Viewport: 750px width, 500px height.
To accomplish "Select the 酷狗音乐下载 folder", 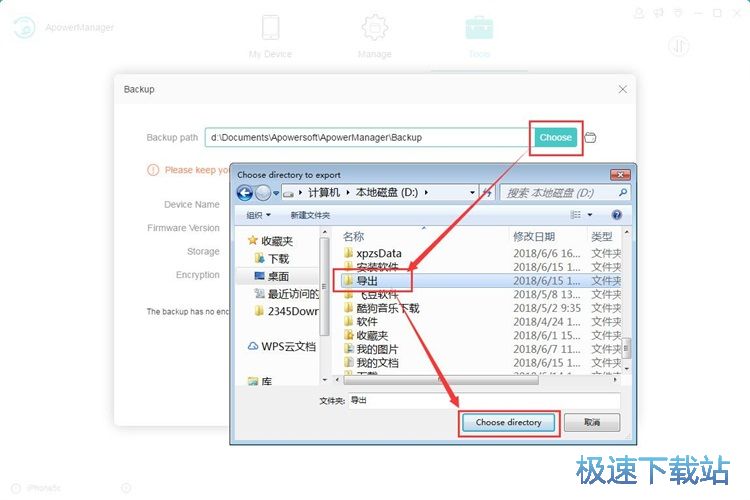I will tap(382, 308).
